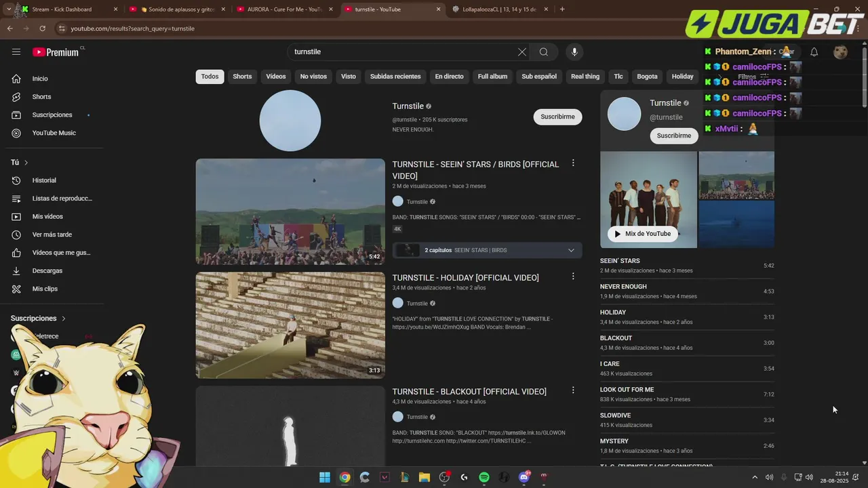Open TURNSTILE - BLACKOUT [OFFICIAL VIDEO] title
Viewport: 868px width, 488px height.
(469, 392)
